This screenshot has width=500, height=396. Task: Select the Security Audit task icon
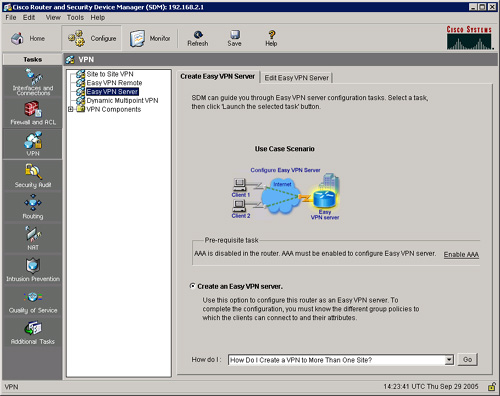(x=33, y=171)
